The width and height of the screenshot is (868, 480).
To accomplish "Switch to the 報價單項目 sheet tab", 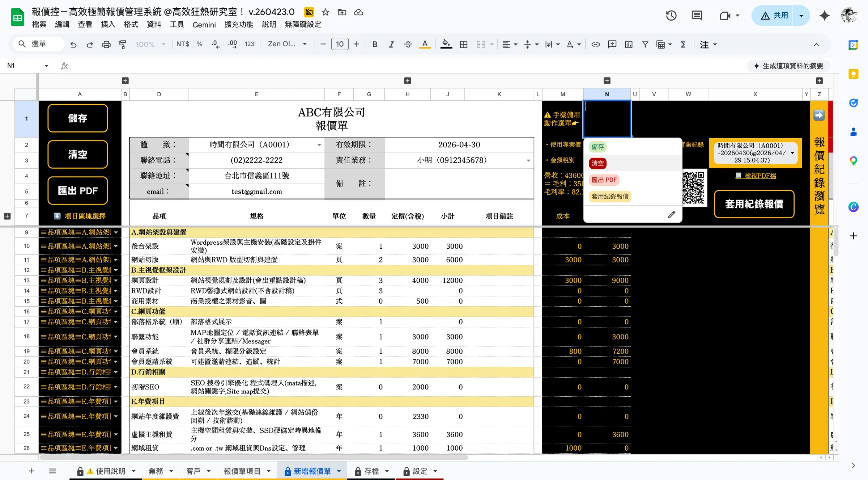I will (x=242, y=471).
